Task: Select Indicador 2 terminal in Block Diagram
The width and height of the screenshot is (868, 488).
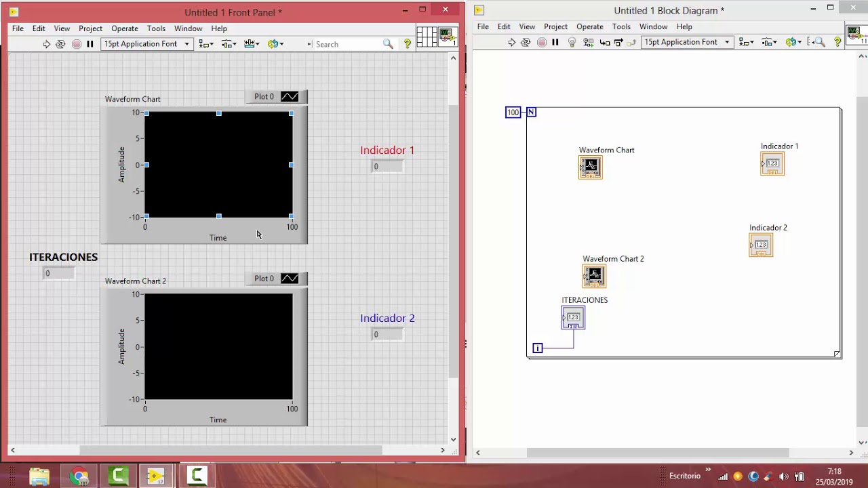Action: coord(761,245)
